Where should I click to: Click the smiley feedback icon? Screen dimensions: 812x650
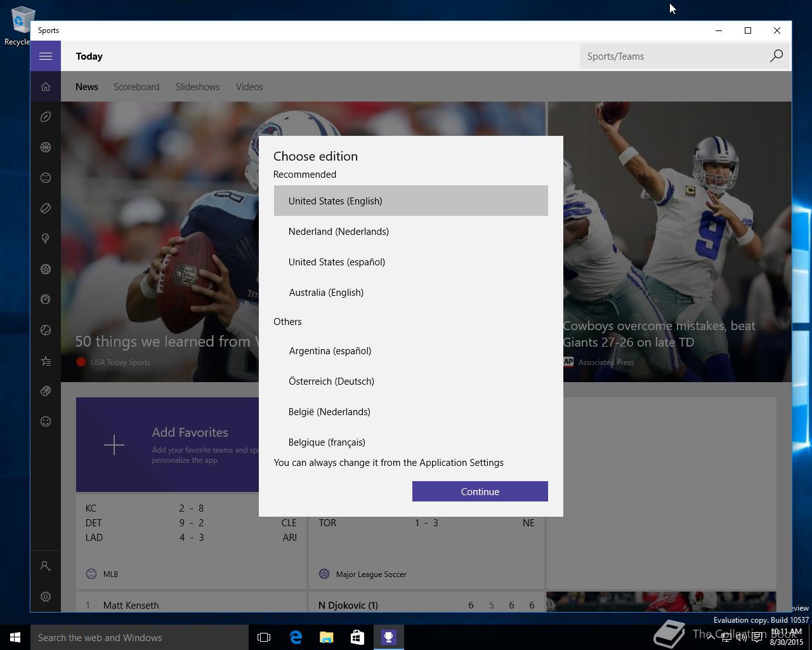[x=46, y=421]
